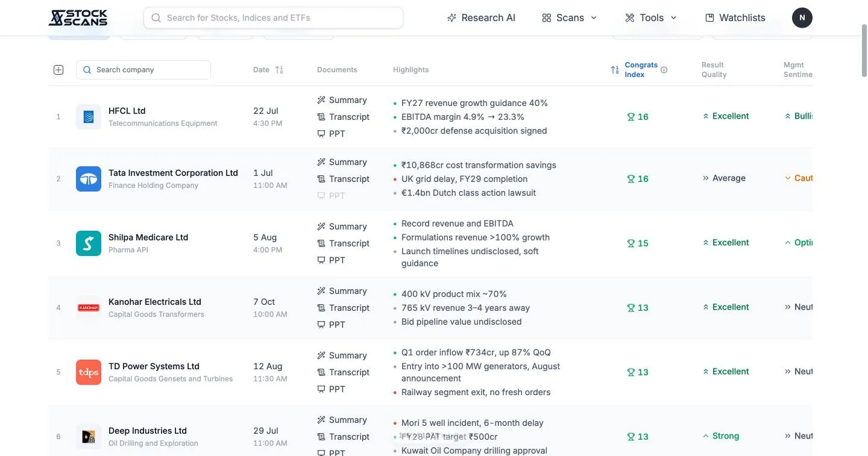Click the user avatar N
Viewport: 868px width, 456px height.
802,17
